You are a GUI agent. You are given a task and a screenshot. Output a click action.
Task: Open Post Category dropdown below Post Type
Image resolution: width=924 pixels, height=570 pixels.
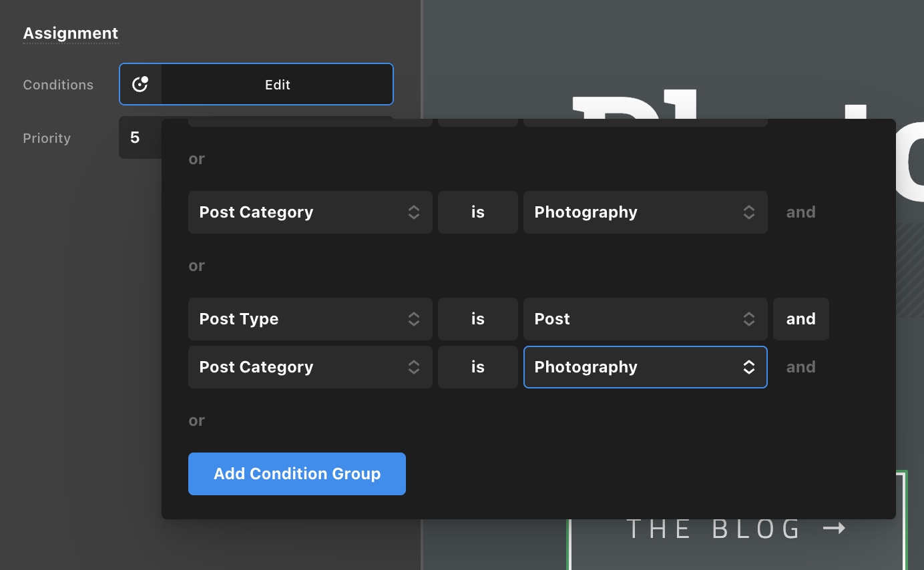(x=310, y=367)
